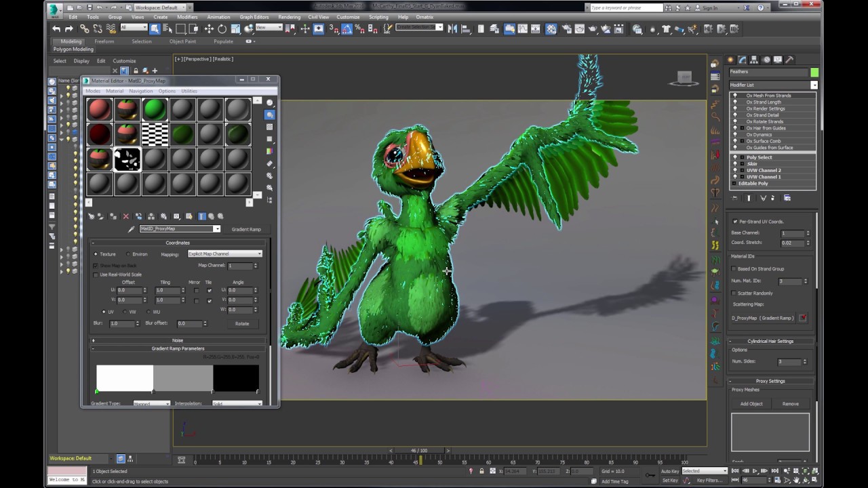The image size is (868, 488).
Task: Click the green object color swatch beside Feathers
Action: pyautogui.click(x=814, y=72)
